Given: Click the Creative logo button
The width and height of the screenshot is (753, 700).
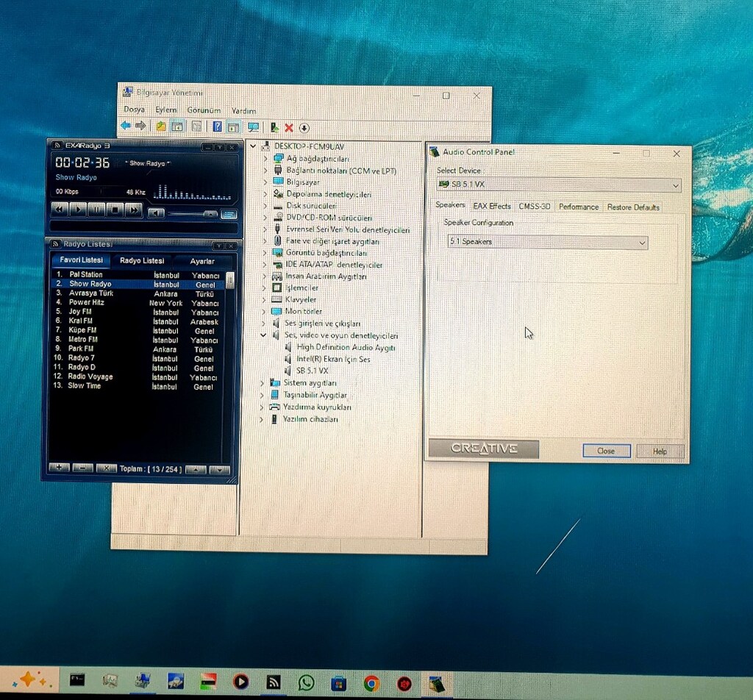Looking at the screenshot, I should point(484,449).
